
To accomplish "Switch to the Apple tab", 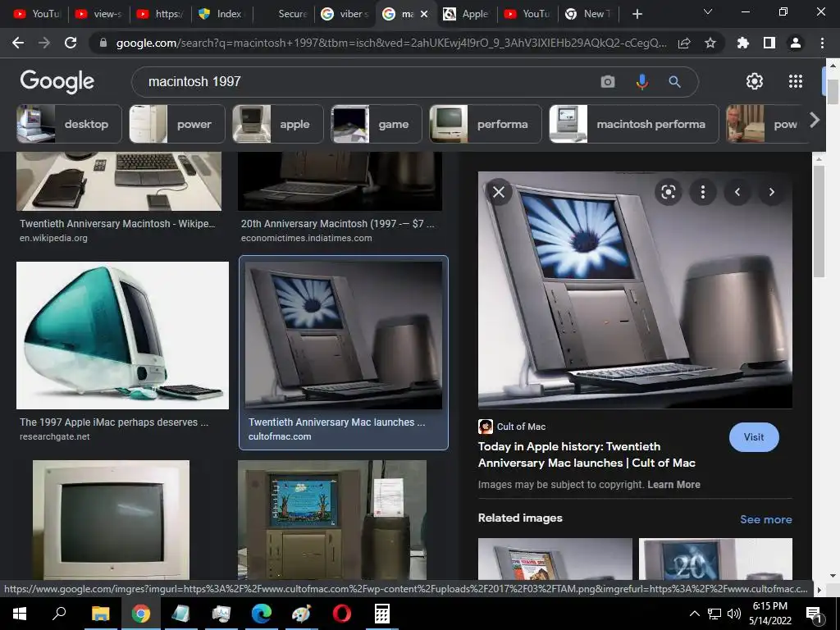I will pyautogui.click(x=466, y=14).
